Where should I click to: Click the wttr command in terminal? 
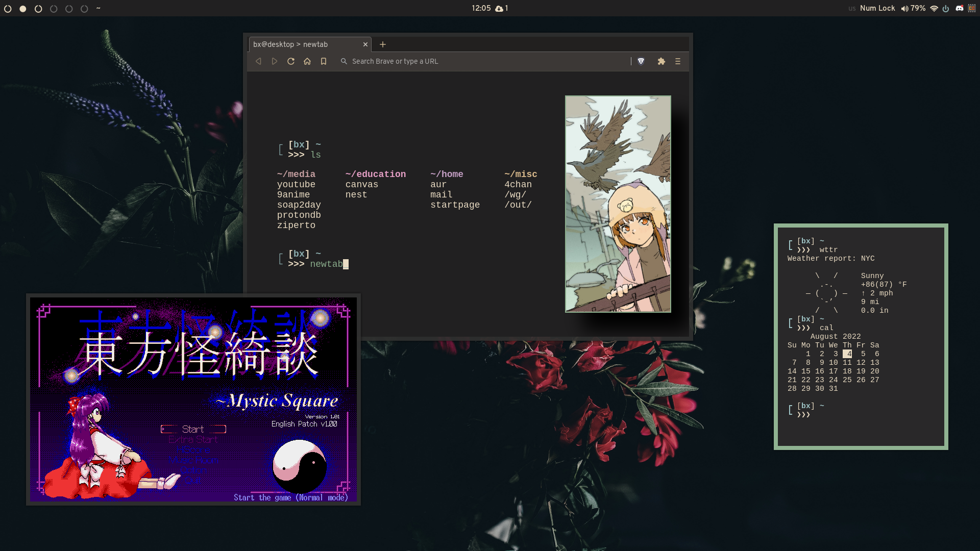828,249
